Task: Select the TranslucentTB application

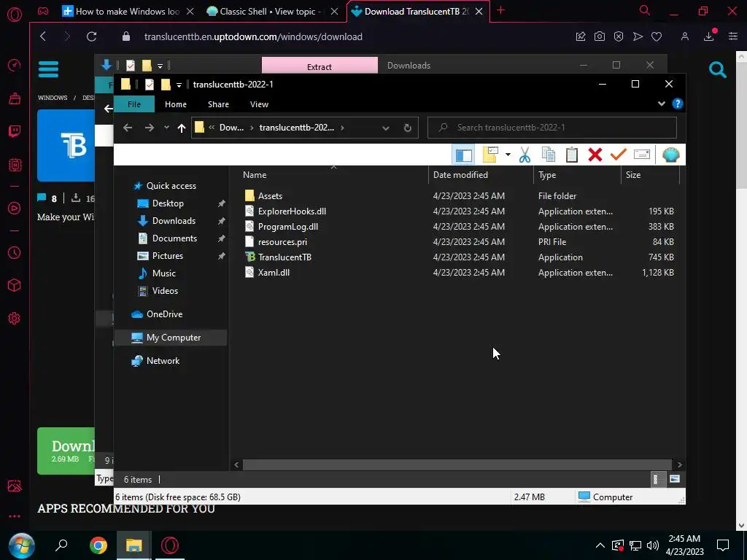Action: click(285, 257)
